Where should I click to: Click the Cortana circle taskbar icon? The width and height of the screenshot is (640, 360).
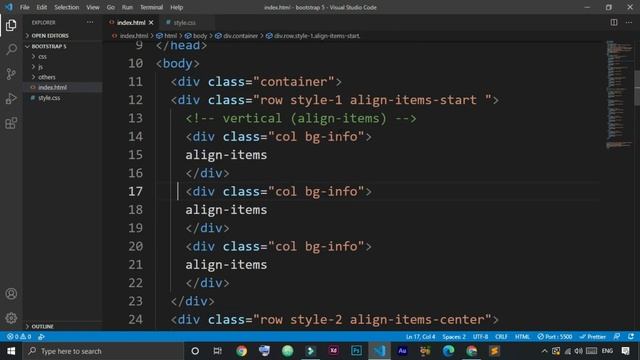195,351
